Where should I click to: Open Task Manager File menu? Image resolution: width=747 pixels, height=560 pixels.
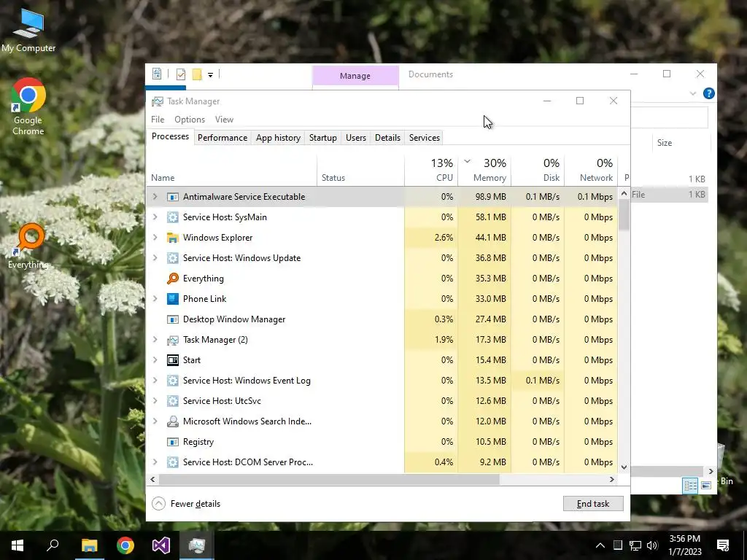click(158, 120)
